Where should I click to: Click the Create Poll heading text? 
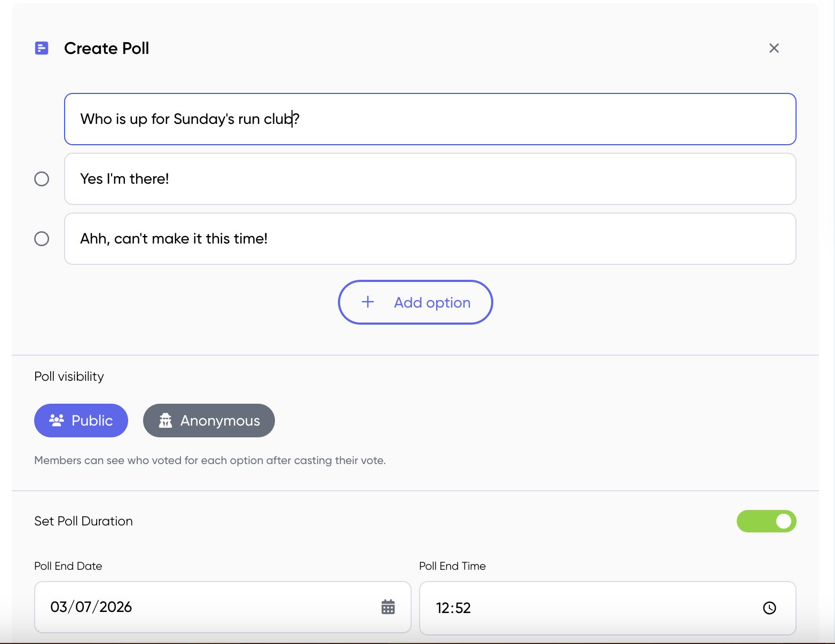tap(107, 48)
